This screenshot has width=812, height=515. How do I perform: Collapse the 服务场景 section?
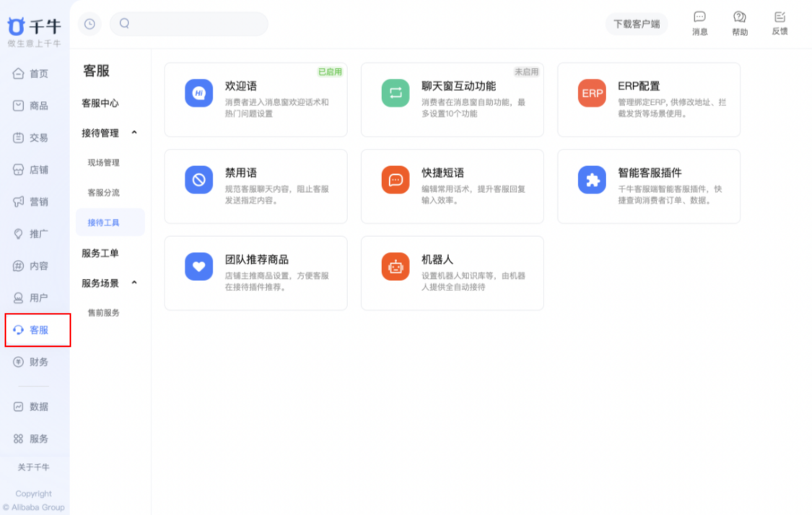pyautogui.click(x=134, y=283)
